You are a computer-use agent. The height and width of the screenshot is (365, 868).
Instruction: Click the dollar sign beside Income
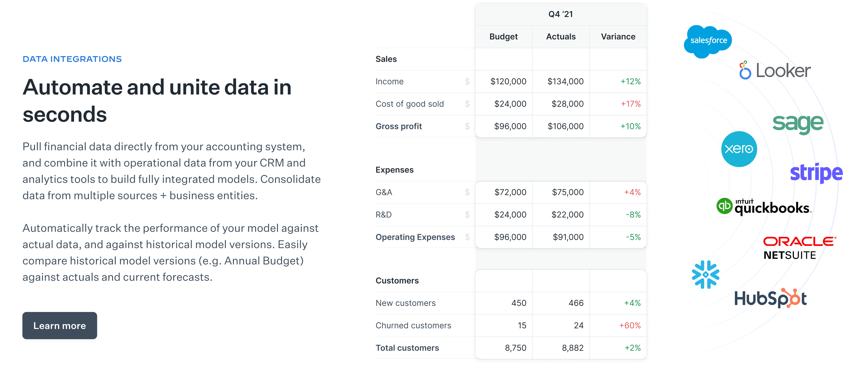point(467,81)
